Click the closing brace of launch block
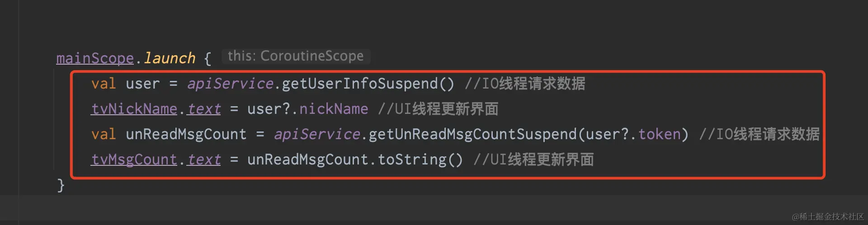The image size is (868, 225). [61, 185]
